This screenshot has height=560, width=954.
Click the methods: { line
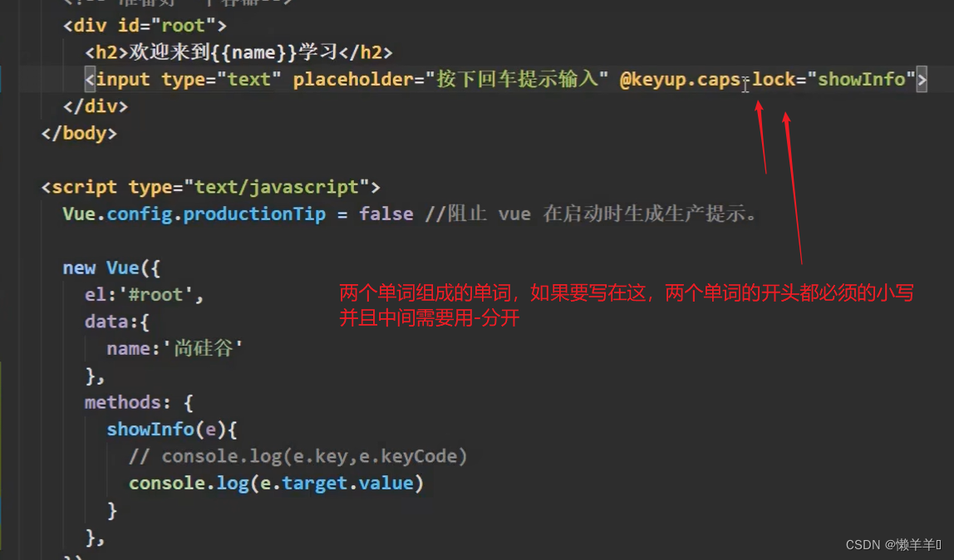point(139,402)
